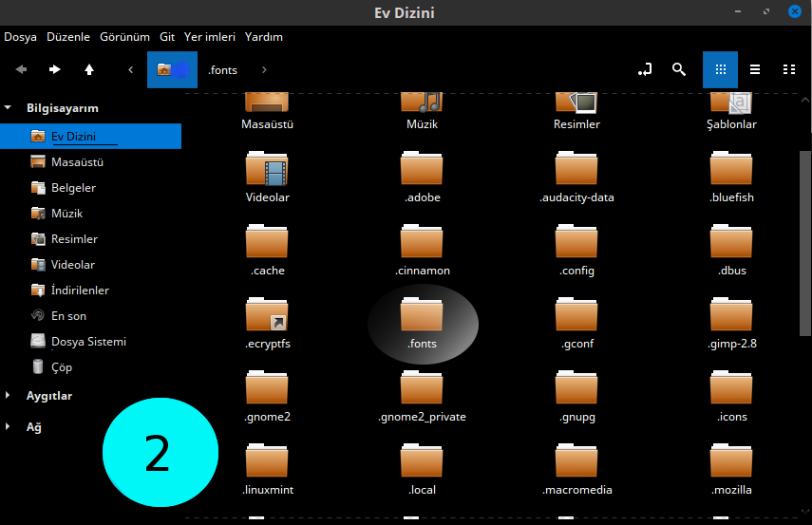Go forward with the right arrow button
This screenshot has height=525, width=812.
point(54,69)
